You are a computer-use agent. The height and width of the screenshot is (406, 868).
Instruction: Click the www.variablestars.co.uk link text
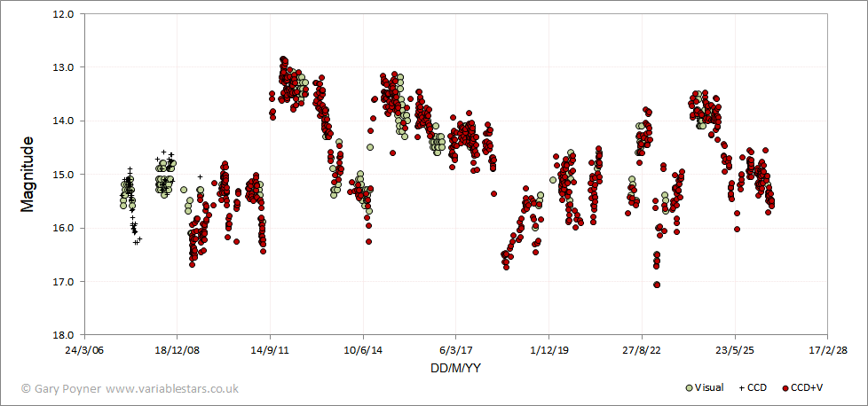(172, 389)
